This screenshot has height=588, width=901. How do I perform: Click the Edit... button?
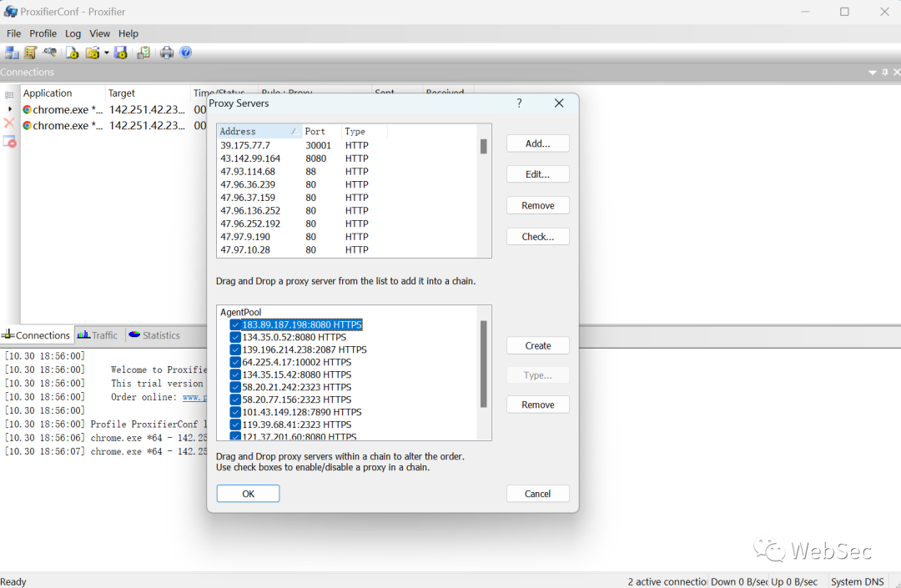[538, 174]
